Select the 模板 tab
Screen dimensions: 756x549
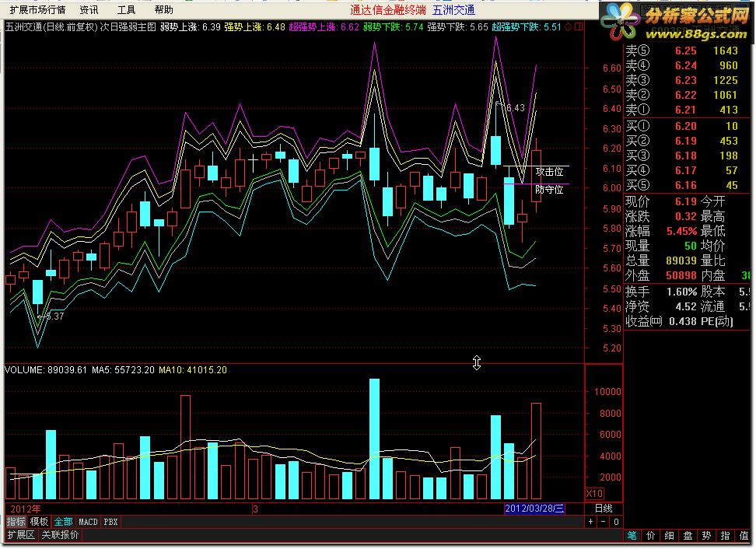pyautogui.click(x=39, y=522)
